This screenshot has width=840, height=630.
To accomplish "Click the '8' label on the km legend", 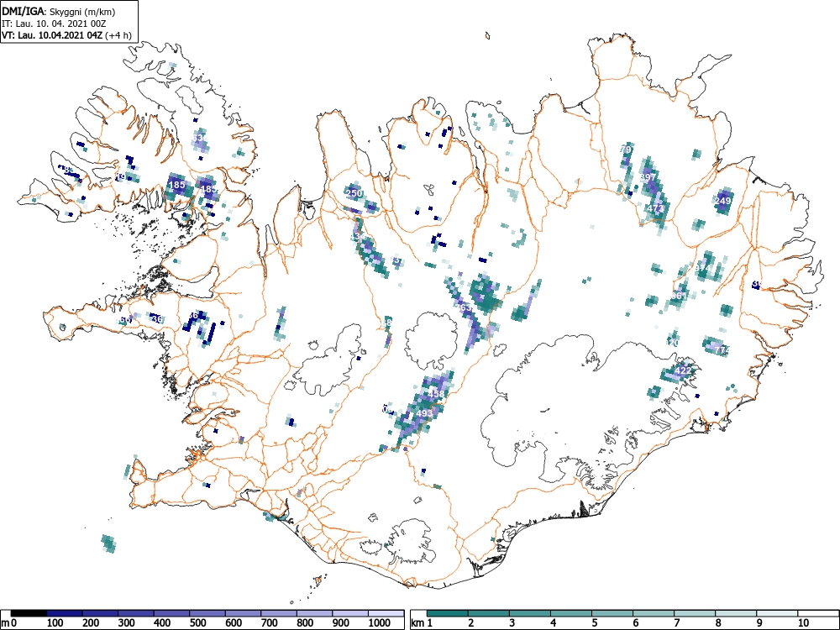I will [718, 623].
